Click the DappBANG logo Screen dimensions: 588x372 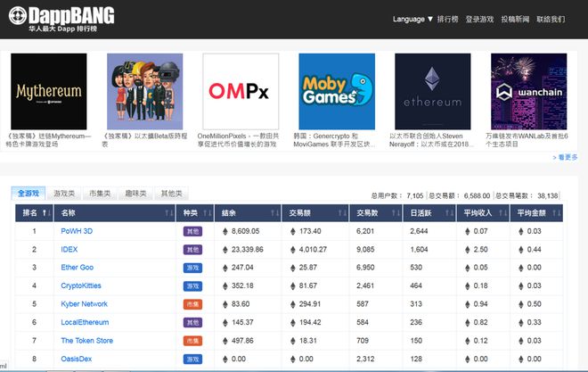coord(61,19)
